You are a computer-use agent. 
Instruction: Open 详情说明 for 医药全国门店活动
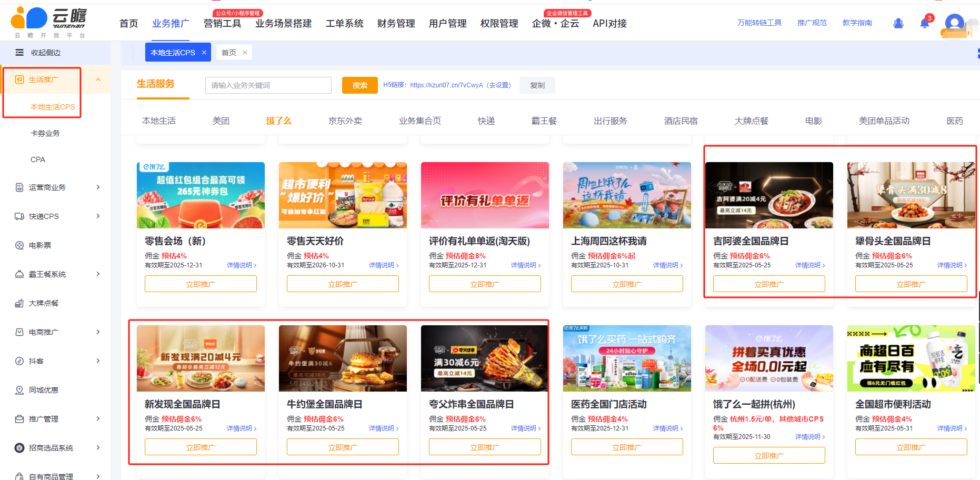pos(667,428)
